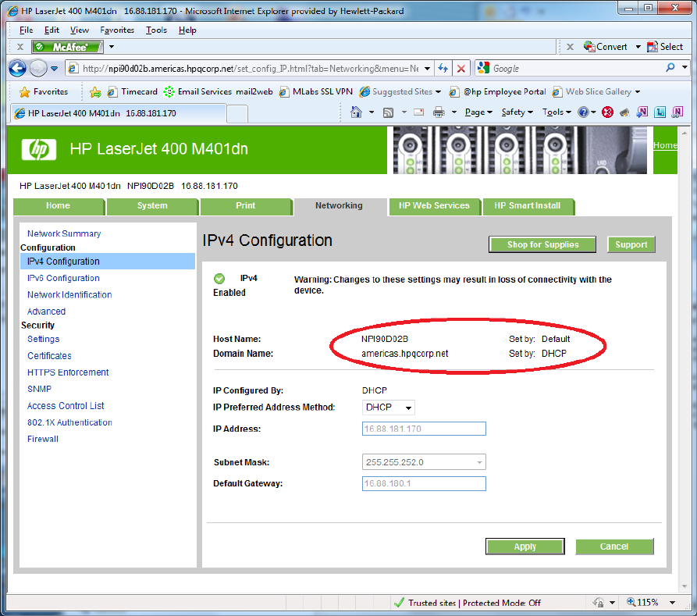Click the McAfee toolbar button

pyautogui.click(x=68, y=47)
